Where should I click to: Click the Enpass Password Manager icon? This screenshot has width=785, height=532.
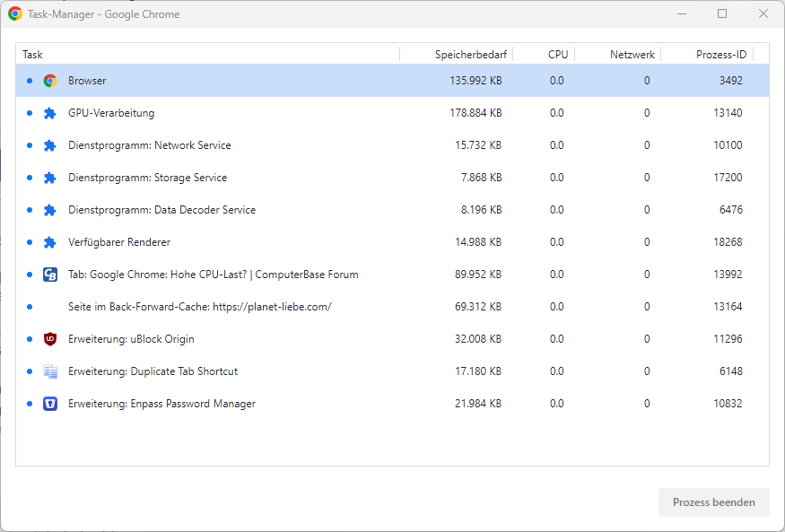pyautogui.click(x=50, y=404)
